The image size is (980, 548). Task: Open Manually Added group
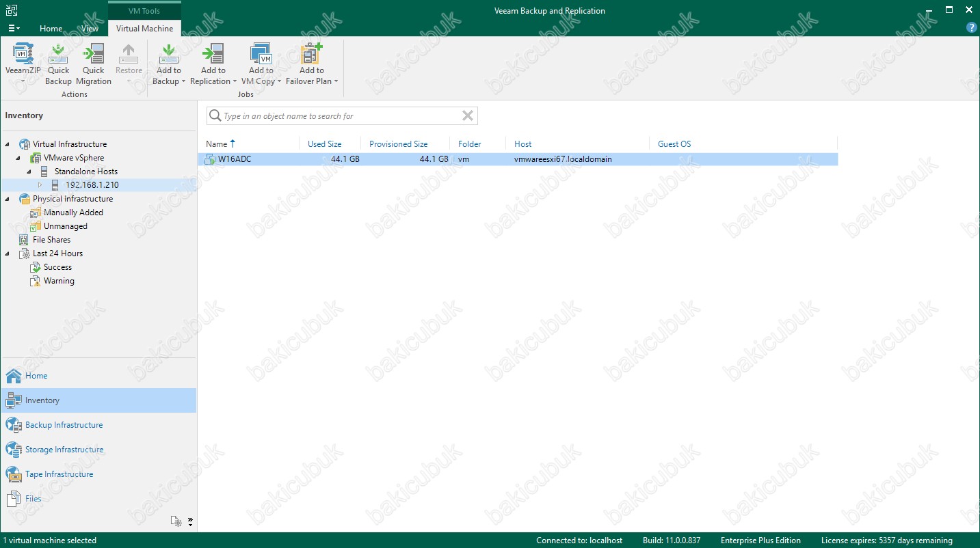click(x=73, y=213)
